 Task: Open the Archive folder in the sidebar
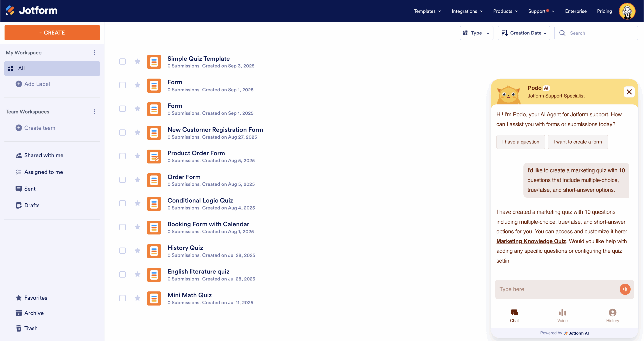click(34, 313)
